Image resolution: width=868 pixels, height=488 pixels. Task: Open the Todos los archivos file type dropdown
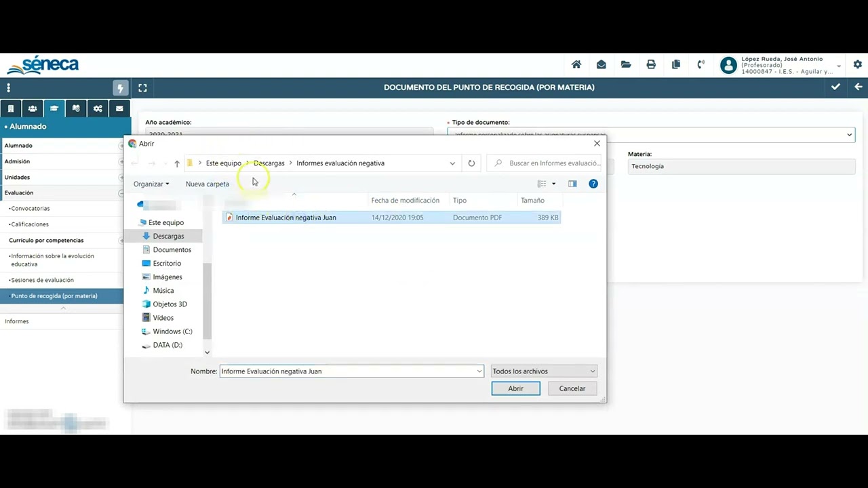[x=544, y=371]
